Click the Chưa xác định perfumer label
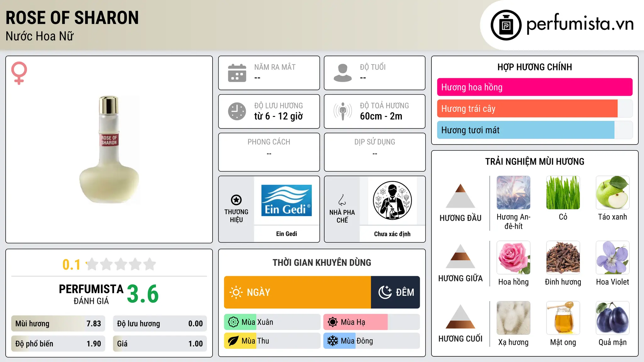 pyautogui.click(x=392, y=234)
